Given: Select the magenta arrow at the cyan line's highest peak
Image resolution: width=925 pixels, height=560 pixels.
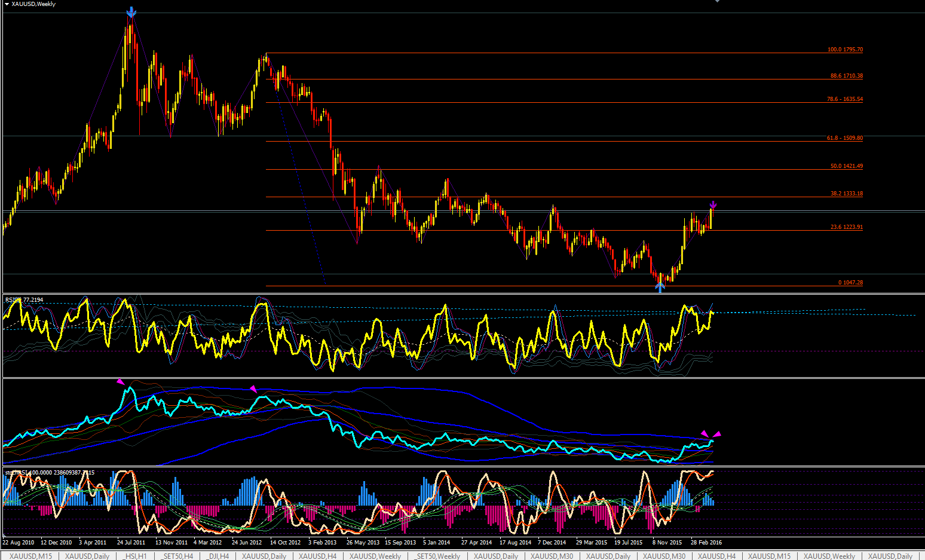Looking at the screenshot, I should [121, 381].
